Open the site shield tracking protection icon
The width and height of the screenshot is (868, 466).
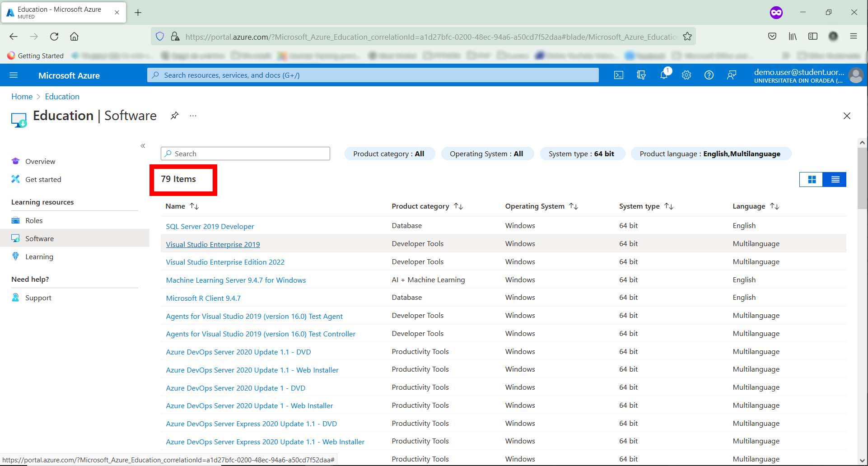[x=159, y=37]
